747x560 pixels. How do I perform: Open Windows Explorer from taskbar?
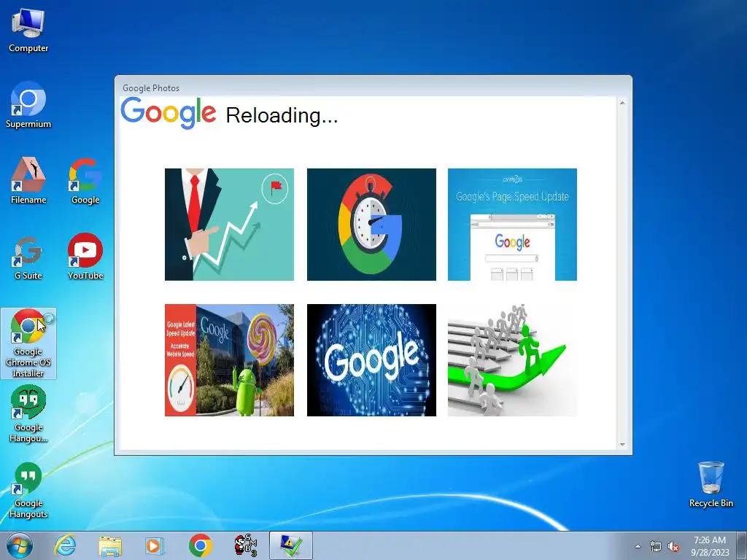click(x=110, y=545)
